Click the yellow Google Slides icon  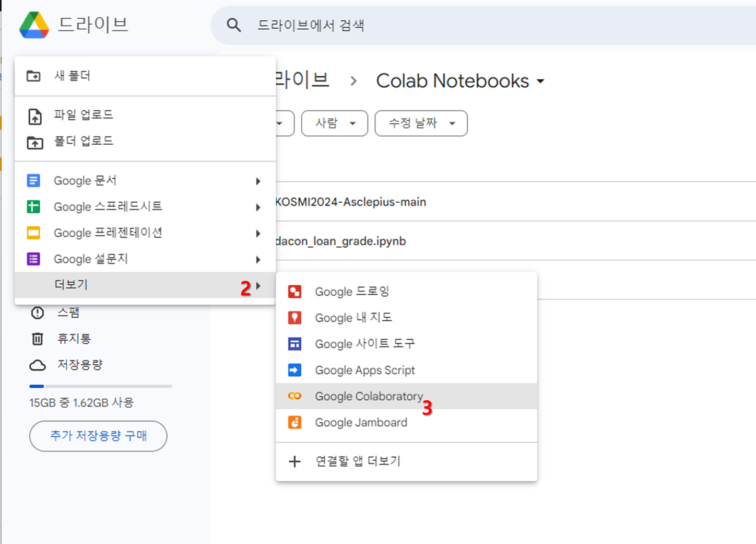pyautogui.click(x=33, y=233)
